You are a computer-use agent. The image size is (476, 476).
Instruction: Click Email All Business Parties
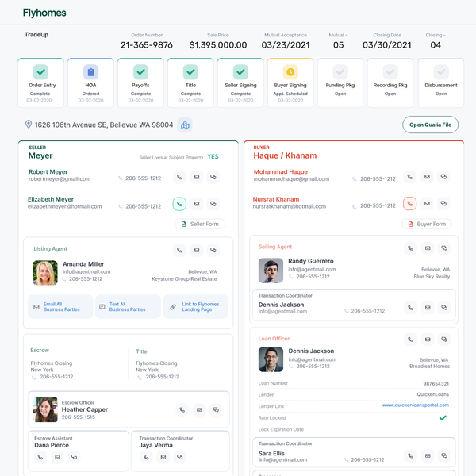[60, 306]
